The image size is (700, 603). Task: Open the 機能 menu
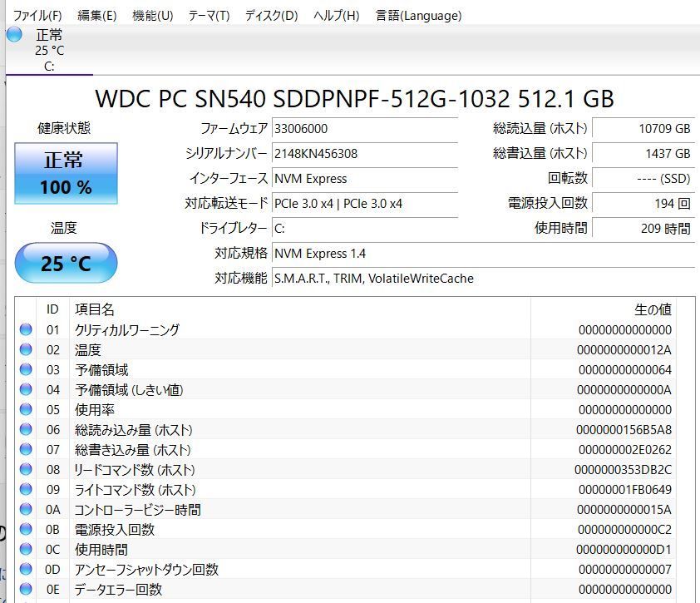(x=150, y=15)
